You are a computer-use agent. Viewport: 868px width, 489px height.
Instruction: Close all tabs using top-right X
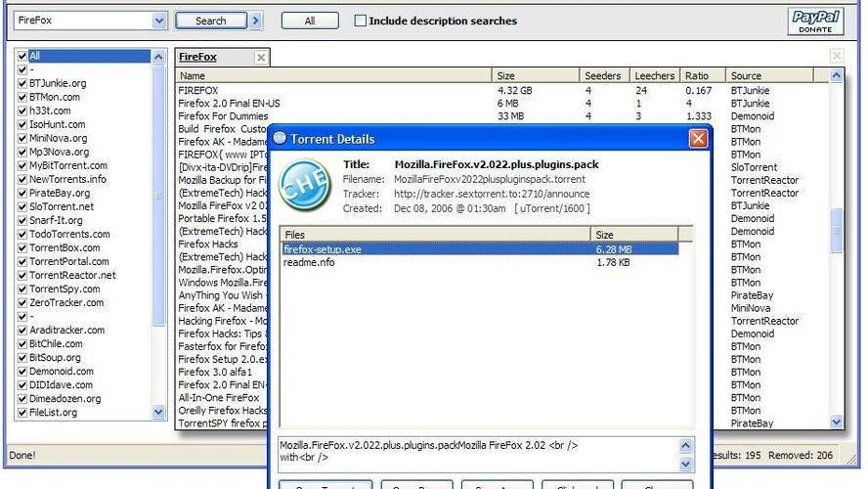tap(837, 56)
